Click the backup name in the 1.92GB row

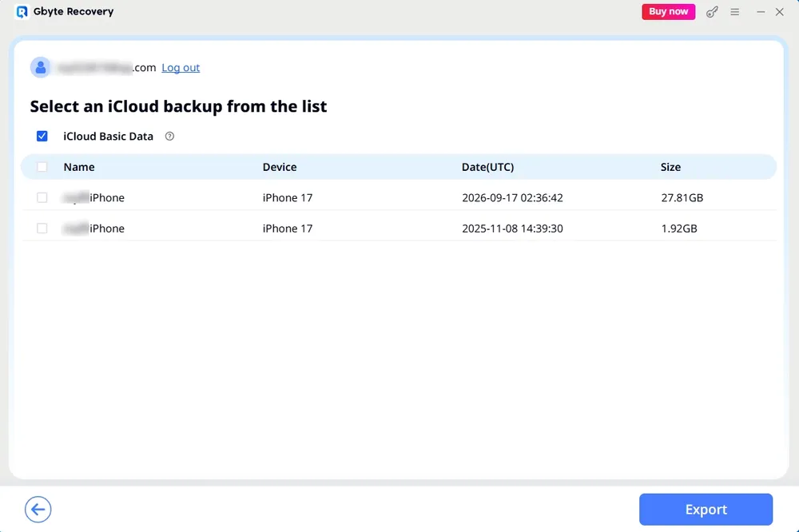pos(93,228)
